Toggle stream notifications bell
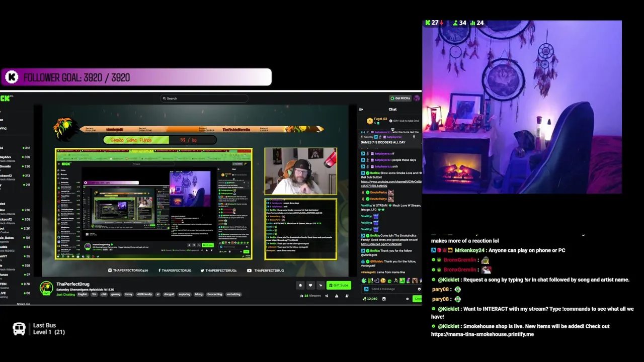Image resolution: width=644 pixels, height=362 pixels. (300, 285)
